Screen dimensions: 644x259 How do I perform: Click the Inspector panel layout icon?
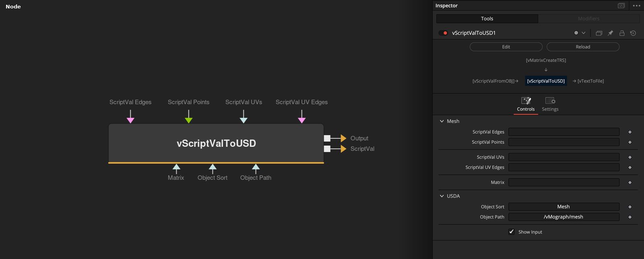pos(621,6)
